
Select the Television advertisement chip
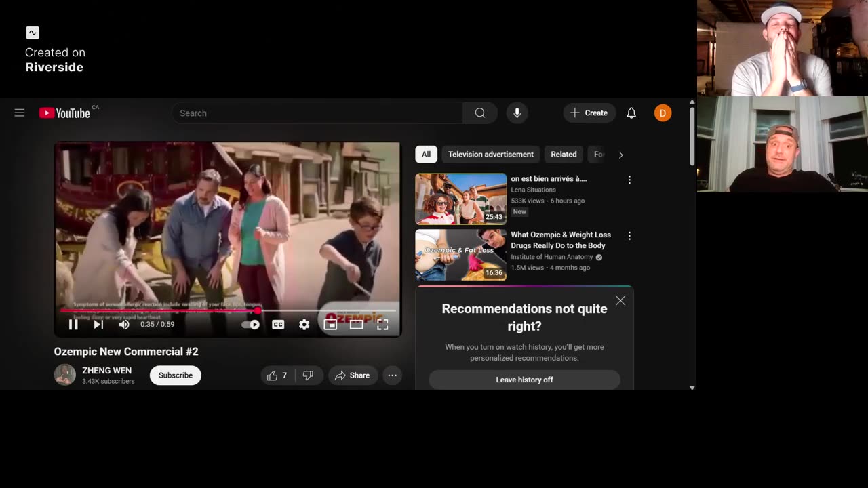point(491,155)
